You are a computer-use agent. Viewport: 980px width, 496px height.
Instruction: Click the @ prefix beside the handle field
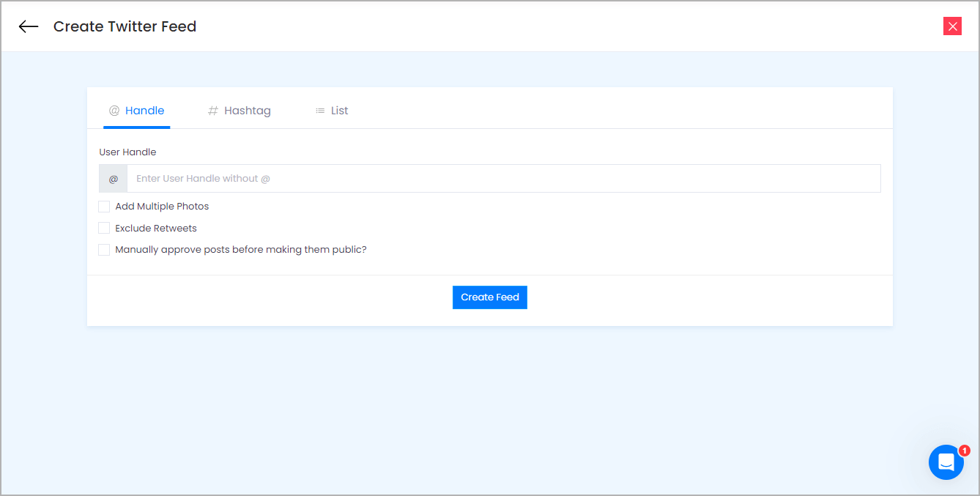tap(114, 179)
